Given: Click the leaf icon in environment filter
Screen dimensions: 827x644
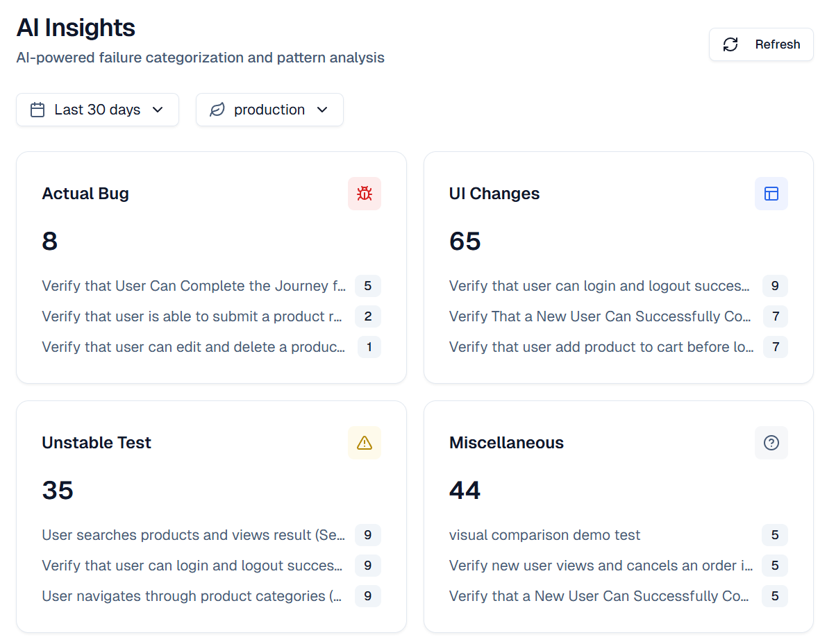Looking at the screenshot, I should [x=217, y=110].
